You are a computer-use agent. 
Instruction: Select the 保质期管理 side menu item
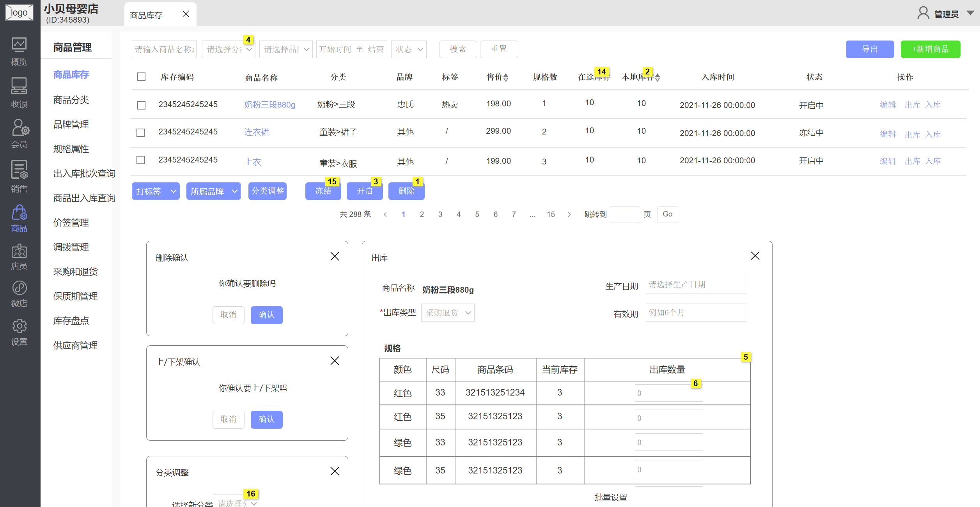(x=75, y=296)
